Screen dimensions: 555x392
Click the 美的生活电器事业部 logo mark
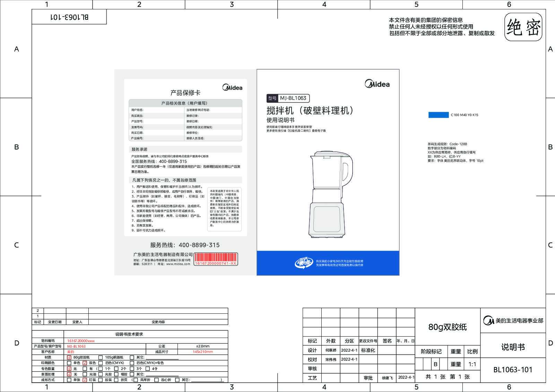[488, 321]
